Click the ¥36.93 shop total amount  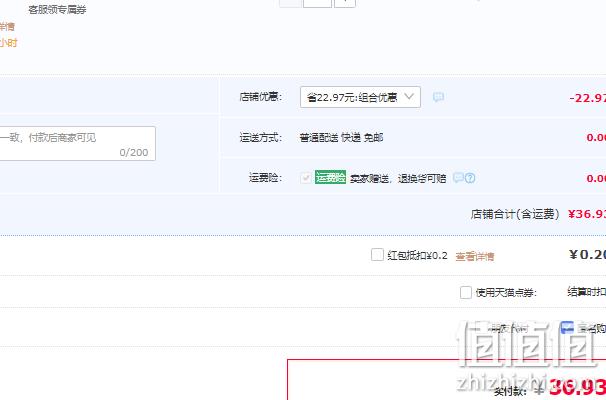587,214
